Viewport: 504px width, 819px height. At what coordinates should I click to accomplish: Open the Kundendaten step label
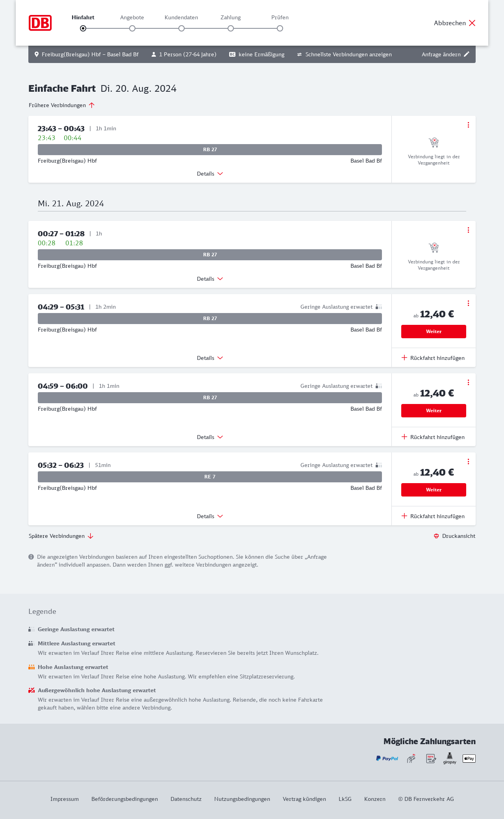(181, 17)
